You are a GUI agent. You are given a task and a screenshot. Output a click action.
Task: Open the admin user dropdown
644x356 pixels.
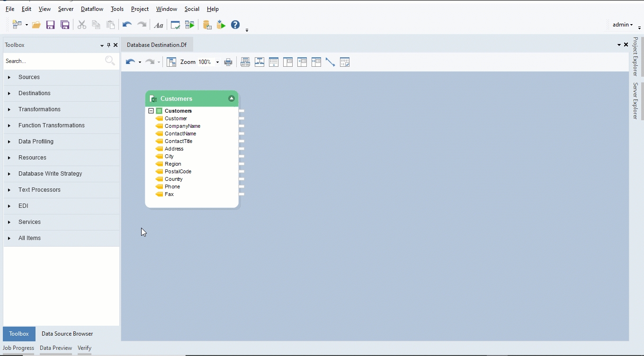click(623, 25)
